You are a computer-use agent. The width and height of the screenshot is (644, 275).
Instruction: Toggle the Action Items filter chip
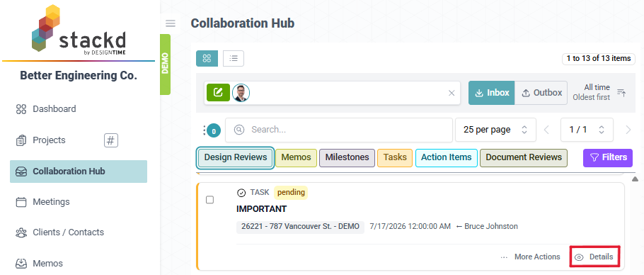(x=447, y=158)
